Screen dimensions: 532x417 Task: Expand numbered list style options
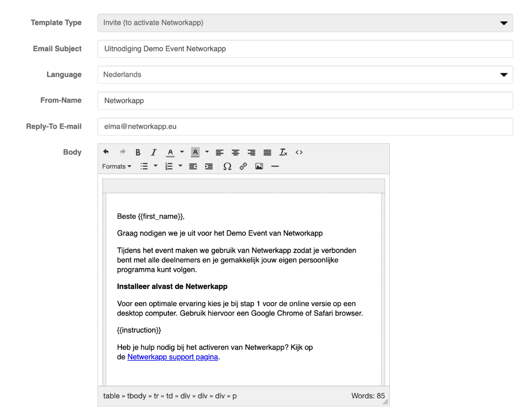(x=180, y=166)
